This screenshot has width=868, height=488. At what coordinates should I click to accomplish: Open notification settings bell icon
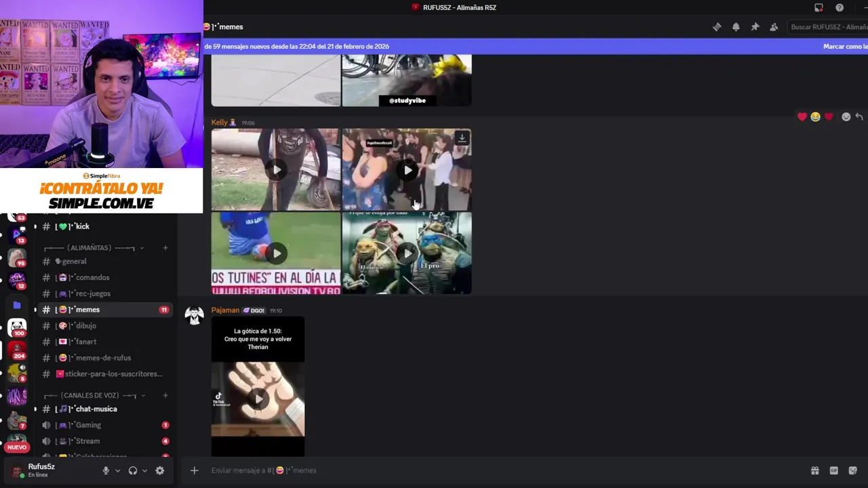(x=736, y=27)
